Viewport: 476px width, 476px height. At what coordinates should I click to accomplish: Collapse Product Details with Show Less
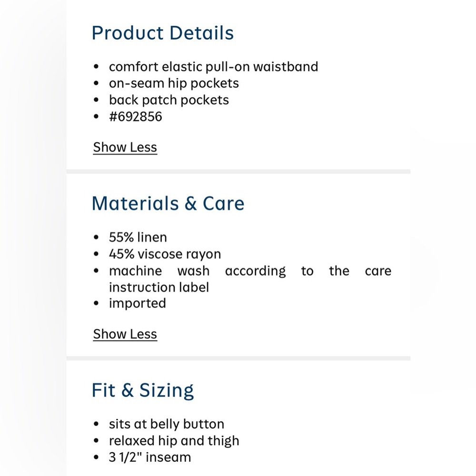[x=125, y=147]
